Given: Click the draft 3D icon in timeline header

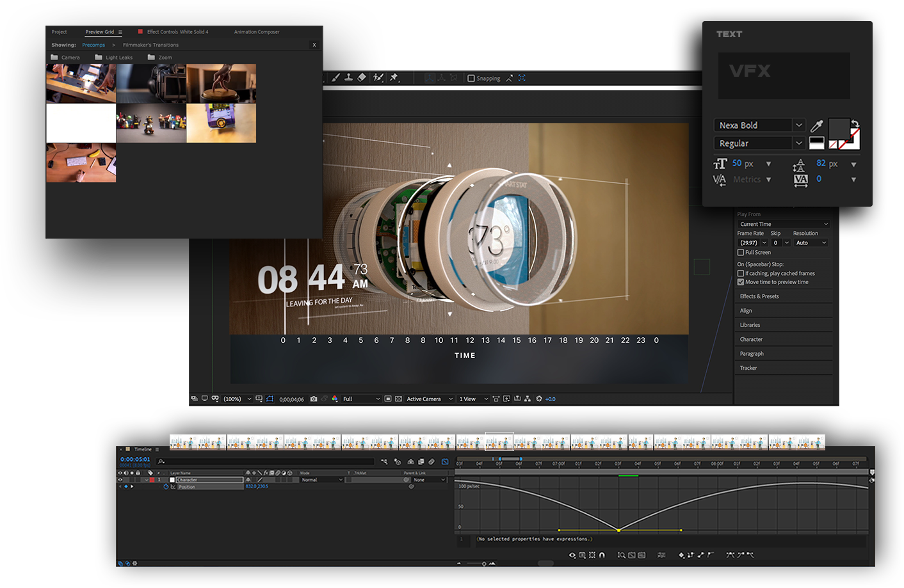Looking at the screenshot, I should point(397,461).
